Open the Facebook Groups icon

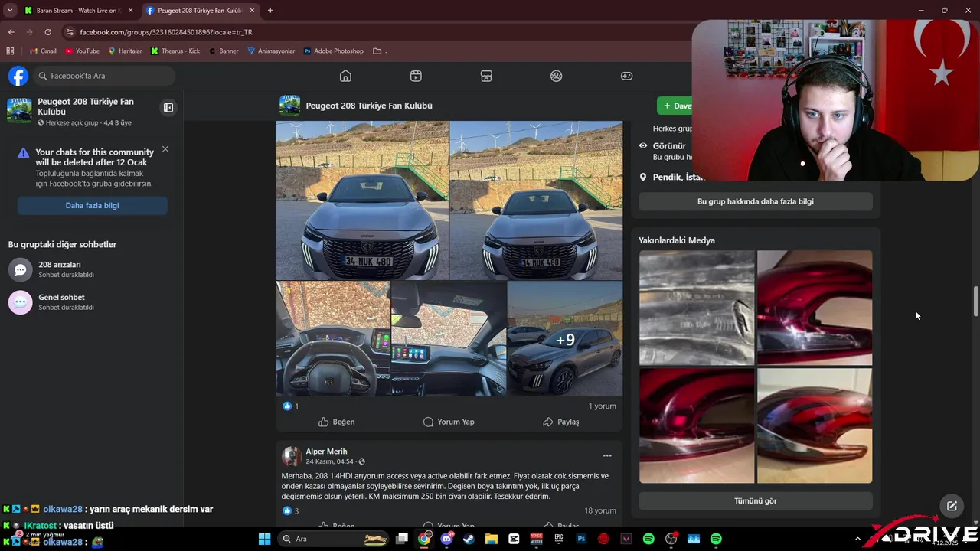(x=557, y=76)
